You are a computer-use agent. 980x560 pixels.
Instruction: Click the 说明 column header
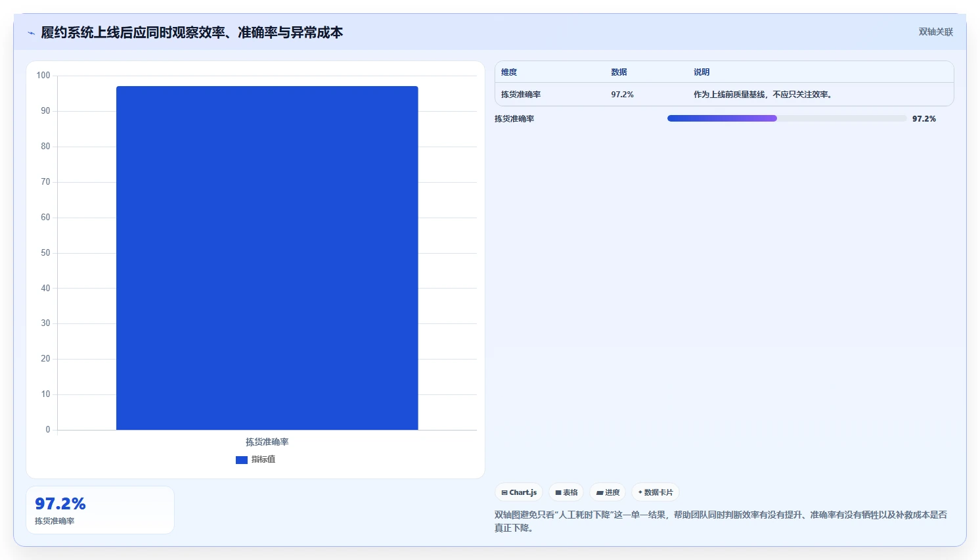(x=702, y=72)
